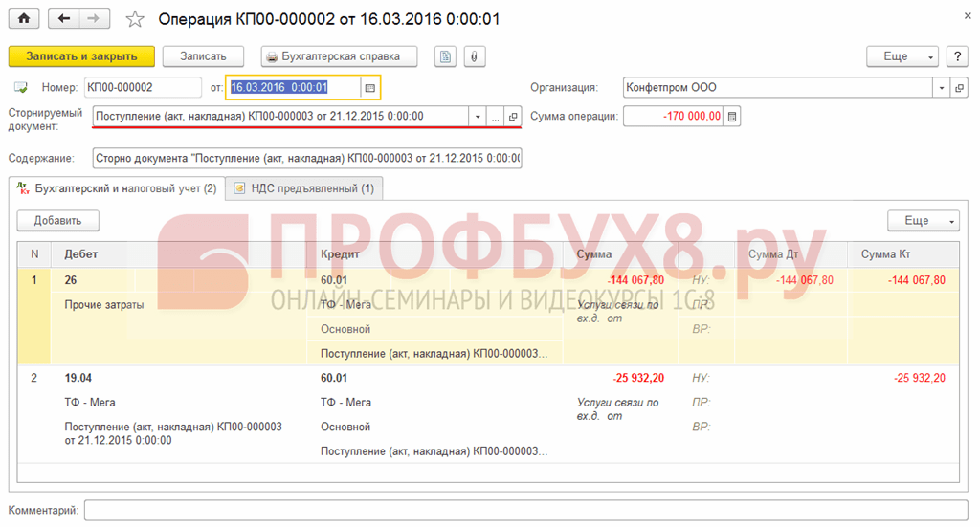Open the calculator for Сумма операции
The width and height of the screenshot is (980, 527).
(x=732, y=116)
